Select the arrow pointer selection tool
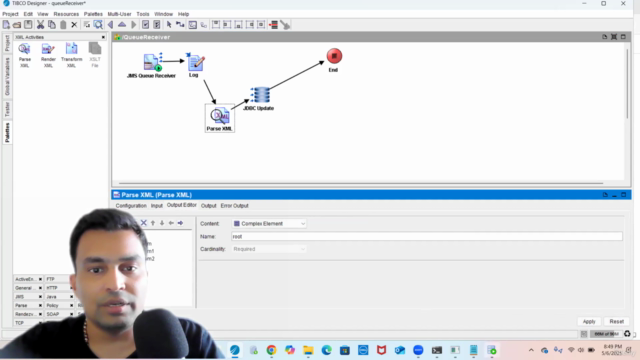 (169, 25)
